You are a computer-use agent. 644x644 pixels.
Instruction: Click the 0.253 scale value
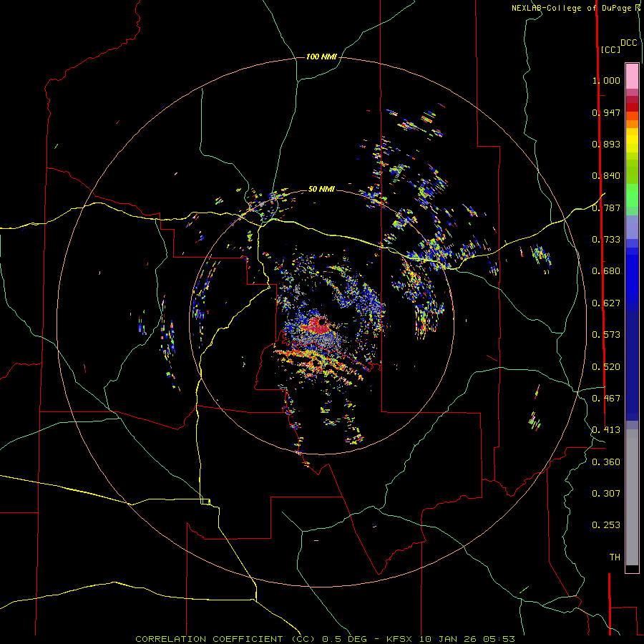tap(606, 525)
